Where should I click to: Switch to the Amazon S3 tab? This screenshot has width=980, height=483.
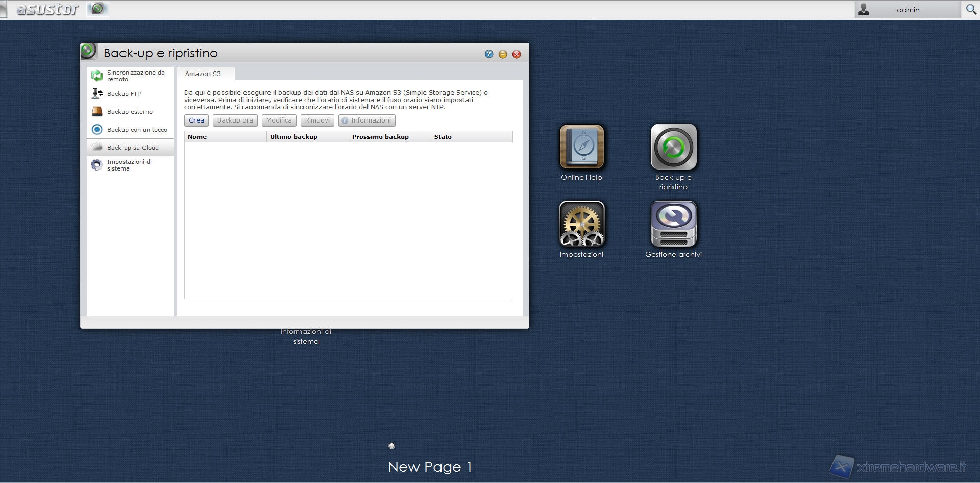[x=203, y=74]
